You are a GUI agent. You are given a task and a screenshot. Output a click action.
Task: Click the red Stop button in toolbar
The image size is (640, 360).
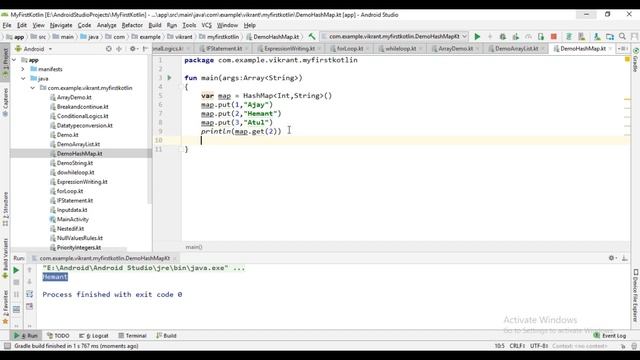[x=554, y=37]
